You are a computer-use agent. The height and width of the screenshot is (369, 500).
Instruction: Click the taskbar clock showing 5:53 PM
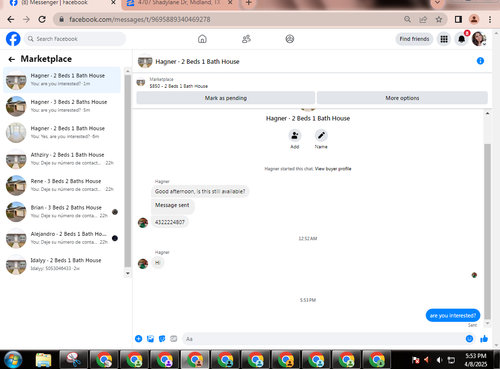coord(476,360)
